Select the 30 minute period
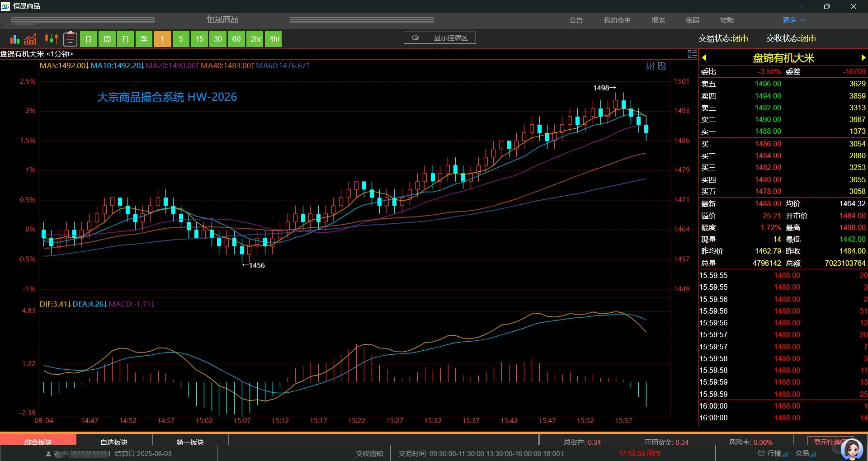The image size is (868, 461). (218, 39)
